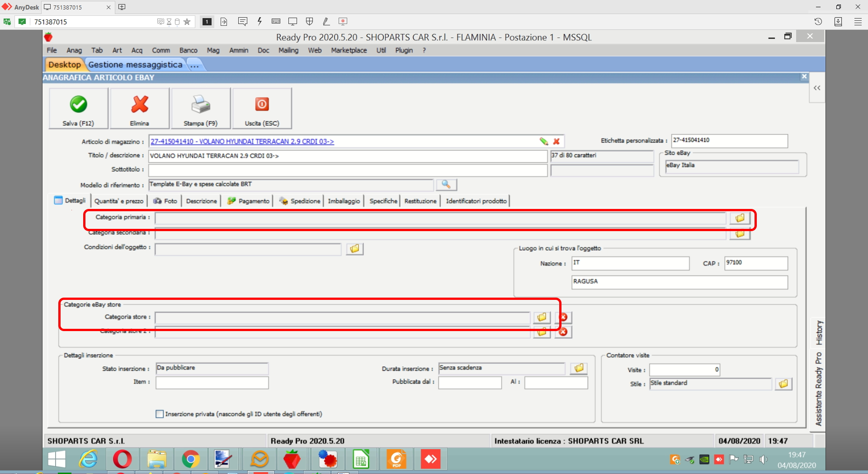Click the red X icon to clear Articolo di magazzino
The image size is (868, 474).
(557, 142)
